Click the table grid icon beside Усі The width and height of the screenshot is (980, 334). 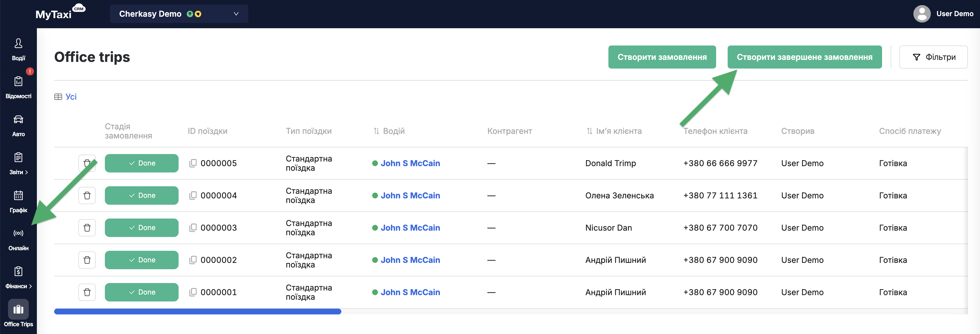[x=58, y=97]
